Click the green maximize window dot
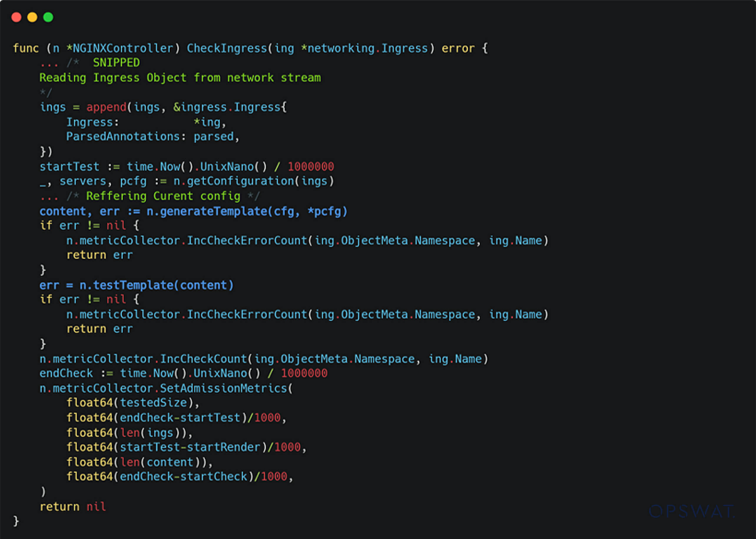The height and width of the screenshot is (539, 756). (x=48, y=17)
